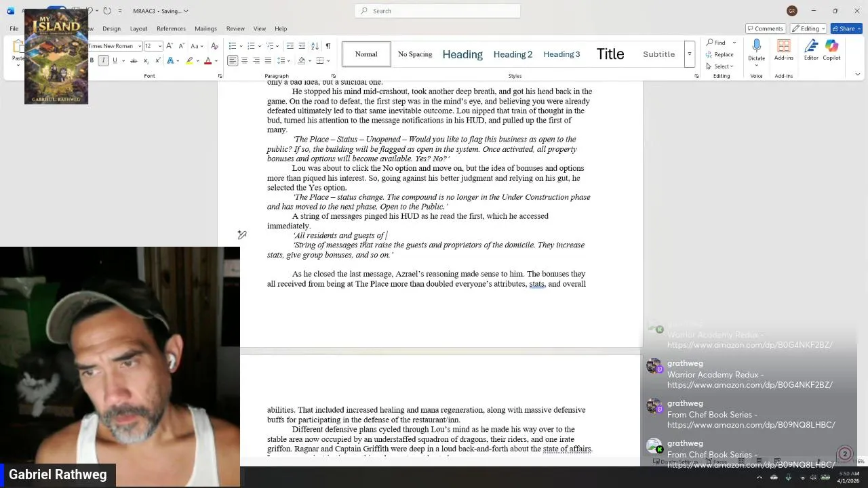Click the Share button
868x488 pixels.
click(846, 28)
